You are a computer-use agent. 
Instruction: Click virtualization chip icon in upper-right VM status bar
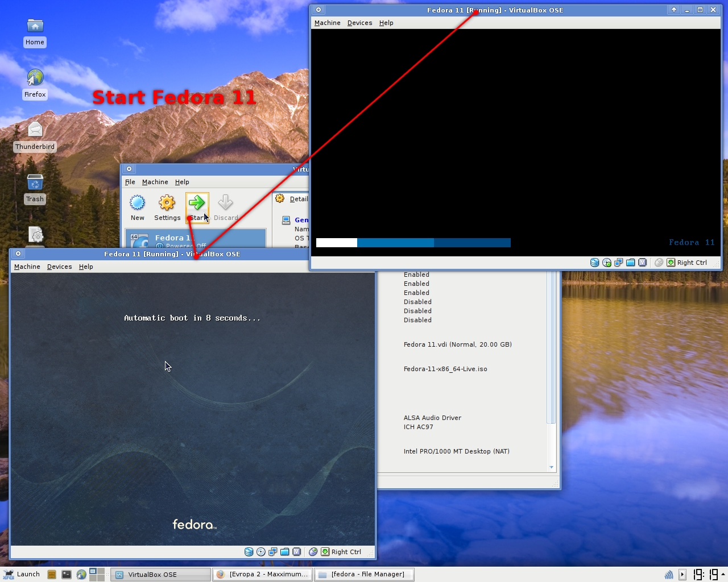coord(643,263)
